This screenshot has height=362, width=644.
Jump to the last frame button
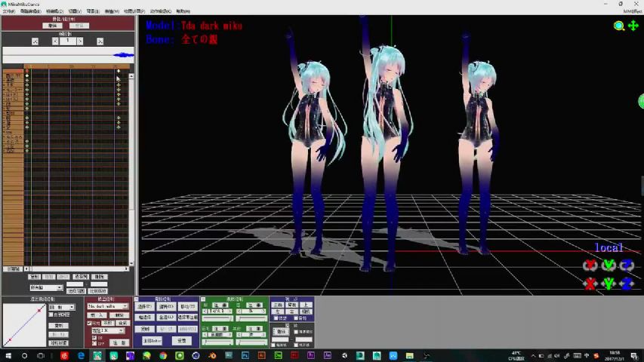click(x=100, y=41)
